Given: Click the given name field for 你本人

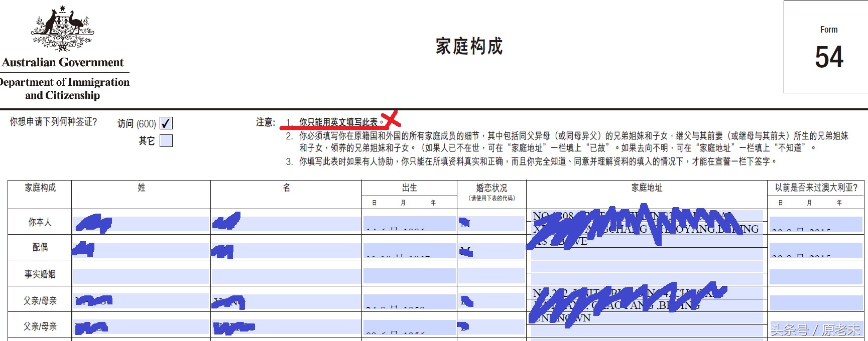Looking at the screenshot, I should coord(286,224).
